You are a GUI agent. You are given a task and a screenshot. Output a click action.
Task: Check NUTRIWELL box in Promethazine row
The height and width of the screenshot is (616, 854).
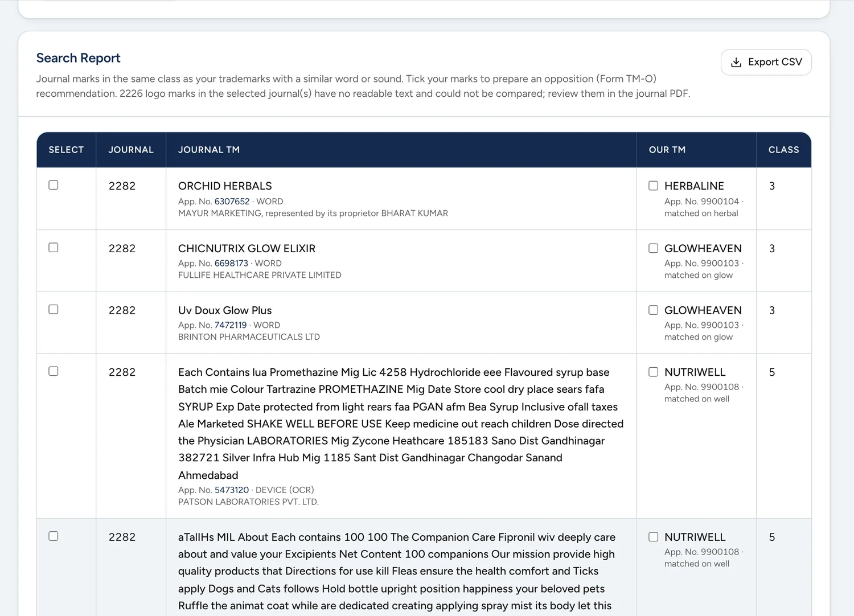(654, 372)
